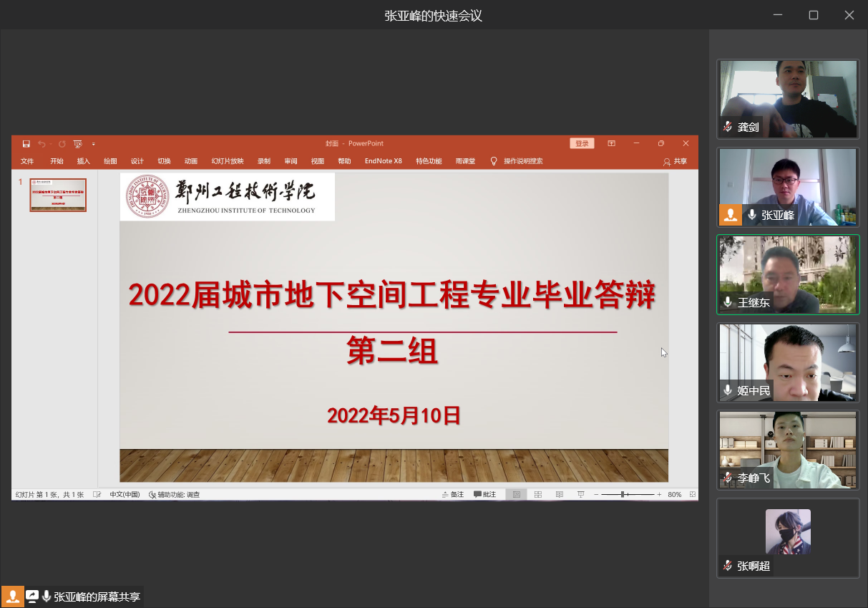Image resolution: width=868 pixels, height=608 pixels.
Task: Click fit slide to window icon
Action: click(x=692, y=495)
